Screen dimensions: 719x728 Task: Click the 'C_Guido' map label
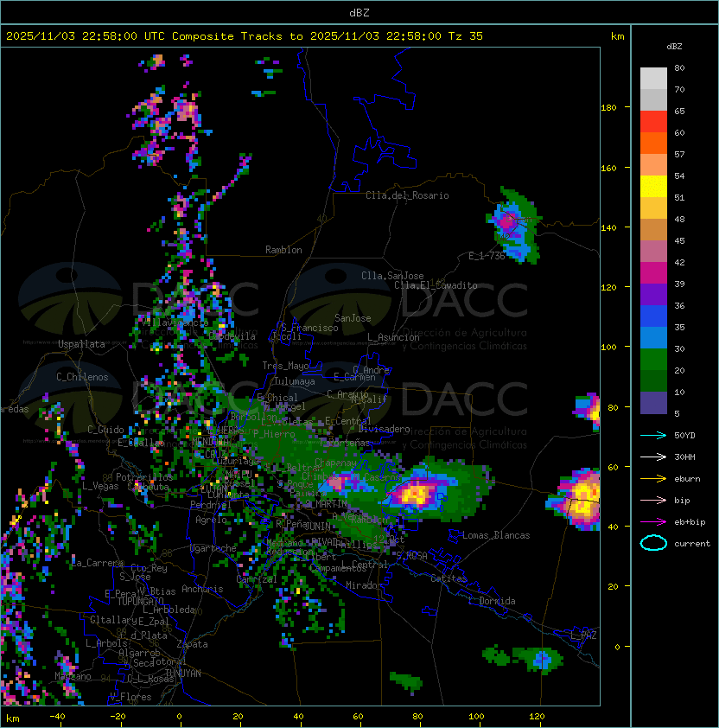105,430
